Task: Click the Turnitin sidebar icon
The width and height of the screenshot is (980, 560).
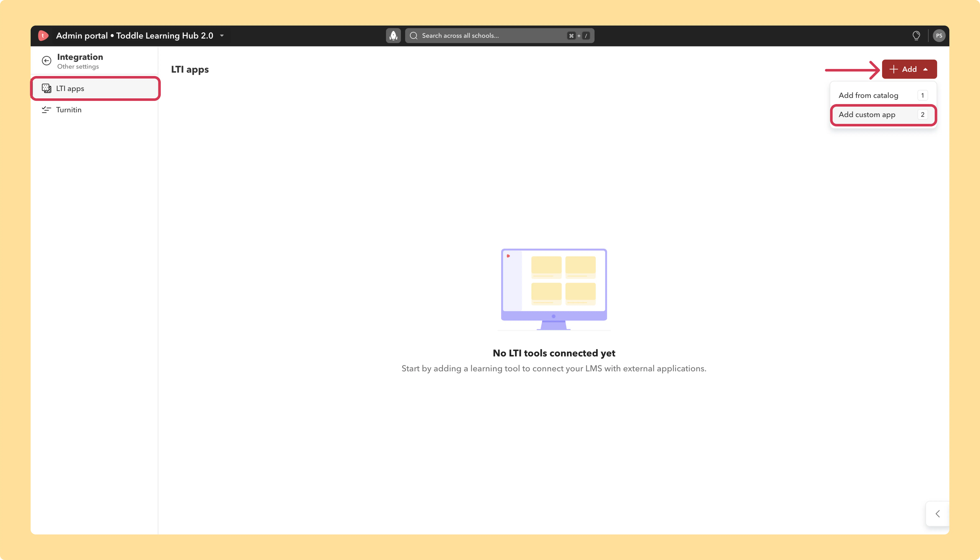Action: click(x=47, y=110)
